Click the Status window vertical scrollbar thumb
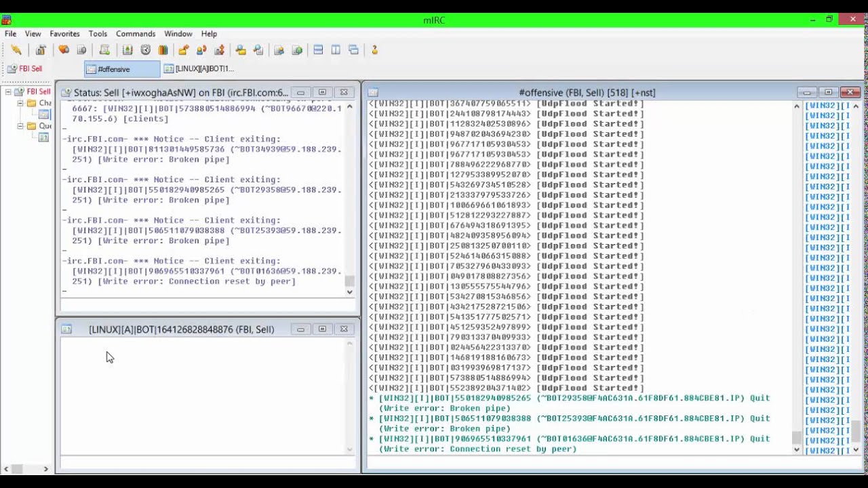This screenshot has height=488, width=868. [x=350, y=281]
